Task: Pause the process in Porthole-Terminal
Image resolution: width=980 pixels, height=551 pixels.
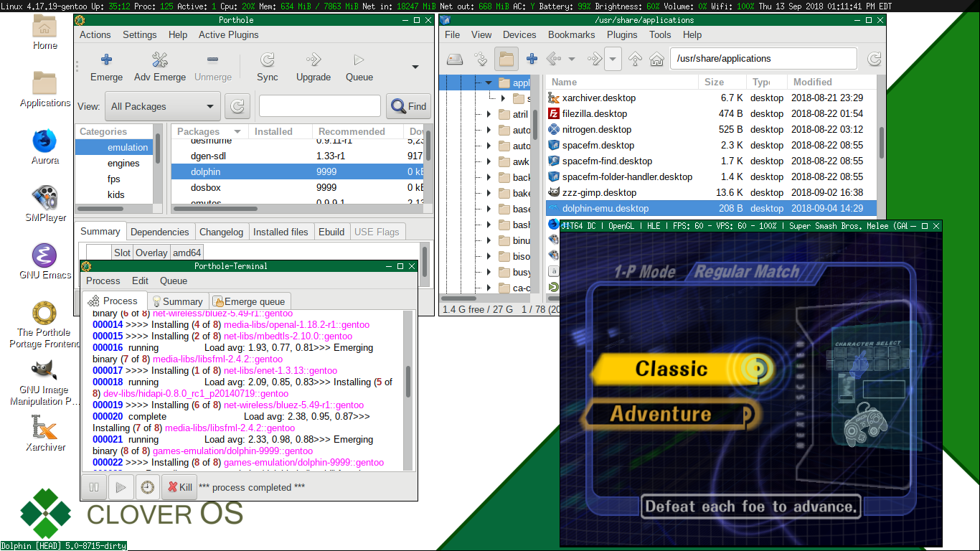Action: (x=94, y=487)
